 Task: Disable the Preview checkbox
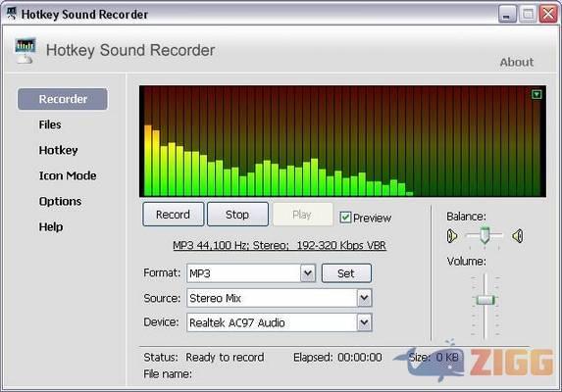[x=345, y=218]
